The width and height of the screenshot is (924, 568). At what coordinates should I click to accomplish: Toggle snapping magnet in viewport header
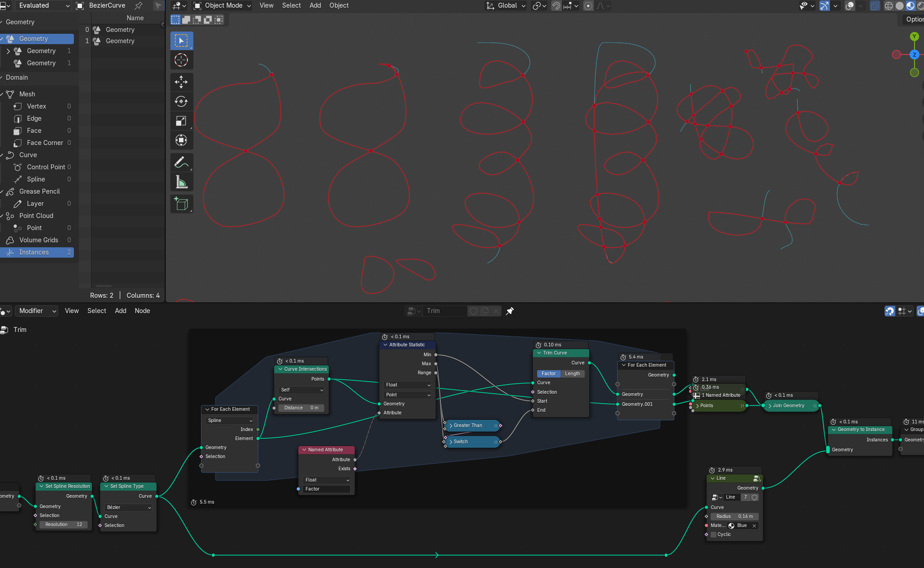coord(557,6)
